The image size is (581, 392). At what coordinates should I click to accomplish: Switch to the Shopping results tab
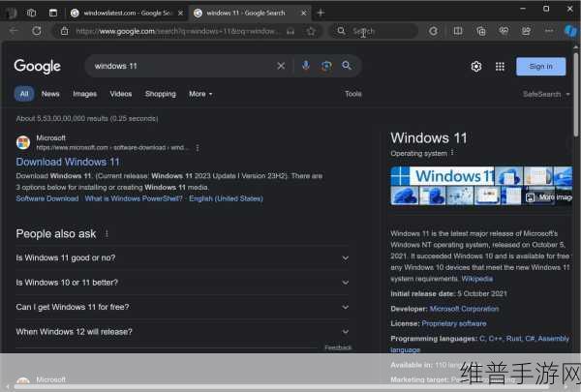161,94
